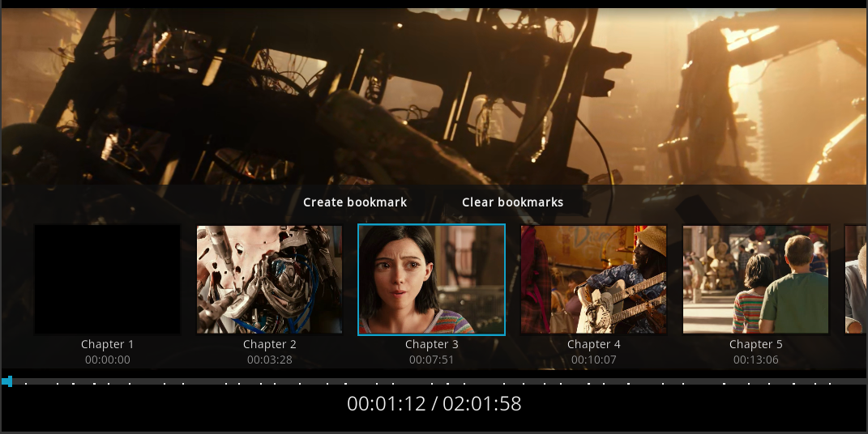868x434 pixels.
Task: Click the "Chapter 4" label
Action: [x=593, y=344]
